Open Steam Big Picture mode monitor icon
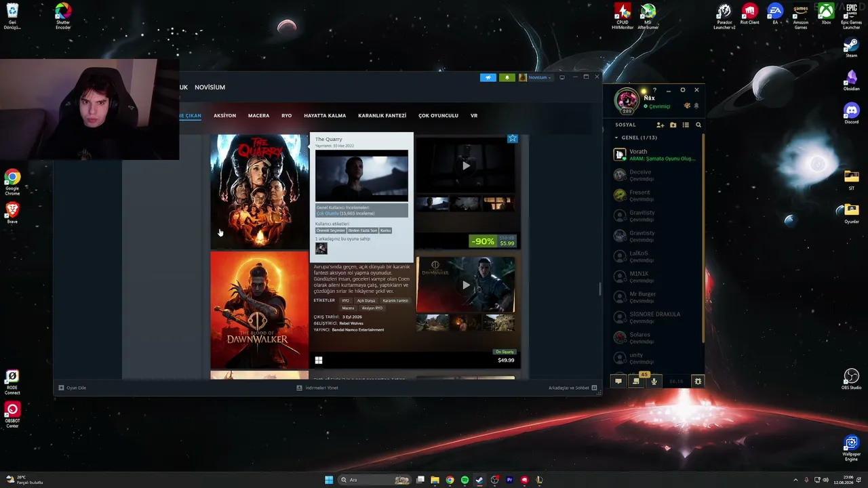This screenshot has height=488, width=868. pos(561,77)
